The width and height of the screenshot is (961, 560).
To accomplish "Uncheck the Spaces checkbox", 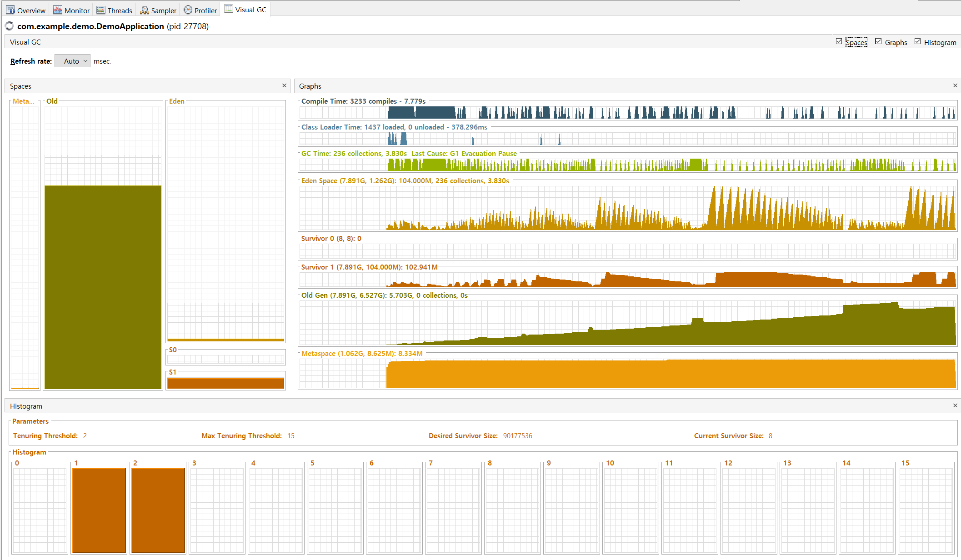I will (x=839, y=41).
